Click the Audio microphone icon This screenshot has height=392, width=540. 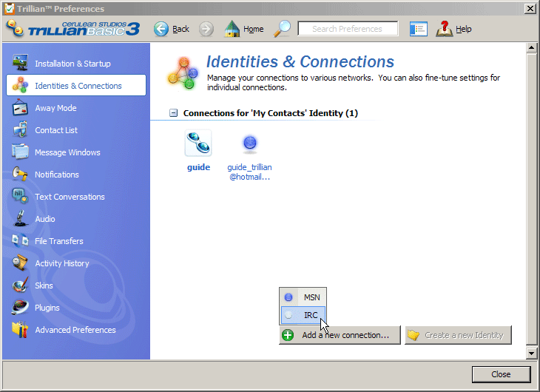tap(21, 218)
